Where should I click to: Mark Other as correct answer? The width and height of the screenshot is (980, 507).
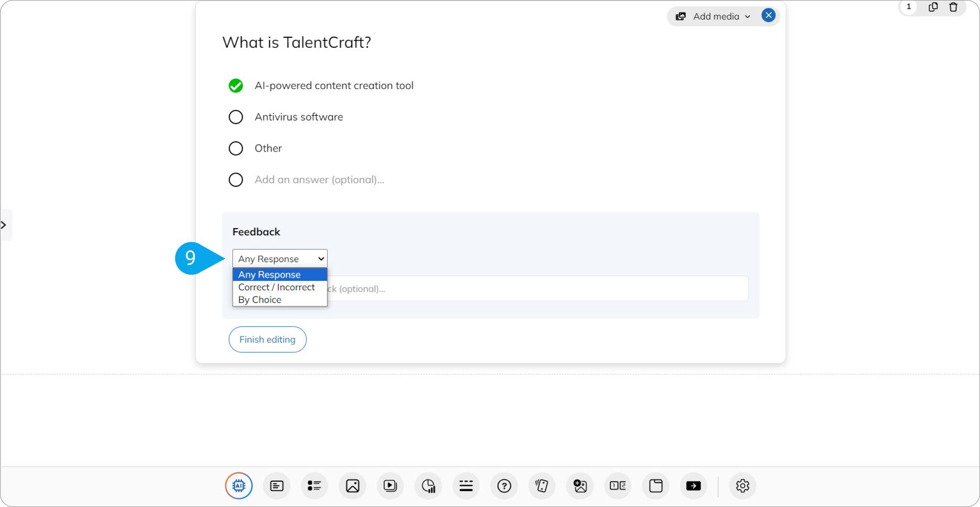236,149
